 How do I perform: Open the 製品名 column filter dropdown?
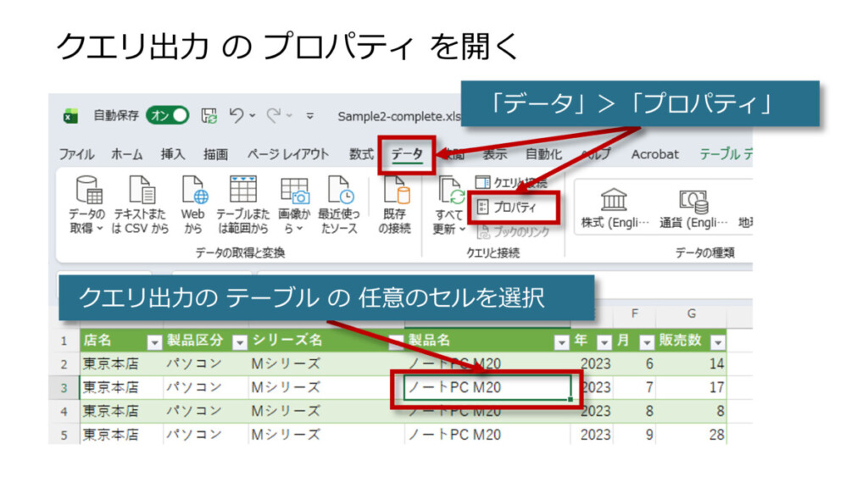coord(561,342)
